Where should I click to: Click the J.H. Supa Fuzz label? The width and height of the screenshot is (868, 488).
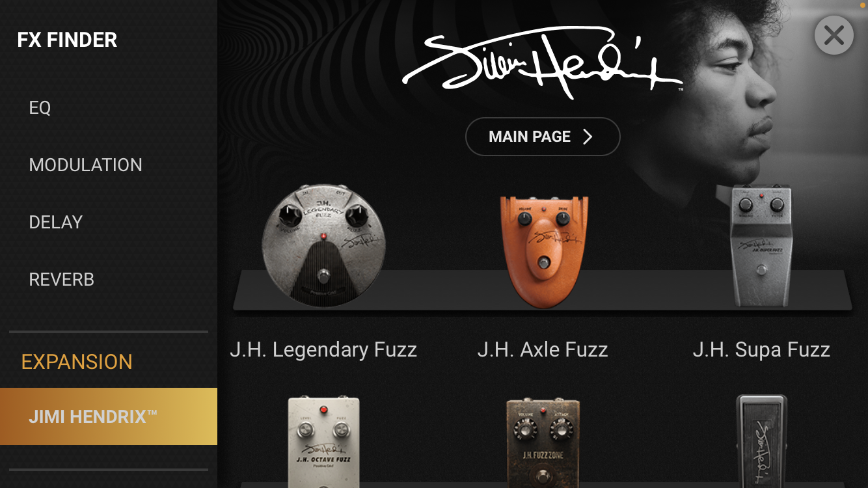point(761,350)
